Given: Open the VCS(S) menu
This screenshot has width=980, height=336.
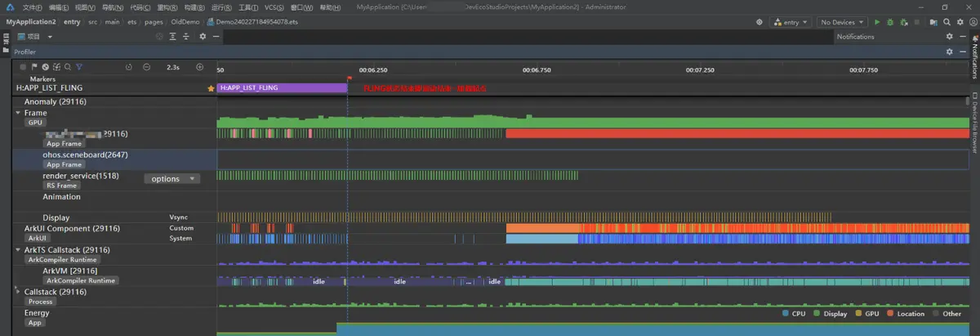Looking at the screenshot, I should click(274, 7).
